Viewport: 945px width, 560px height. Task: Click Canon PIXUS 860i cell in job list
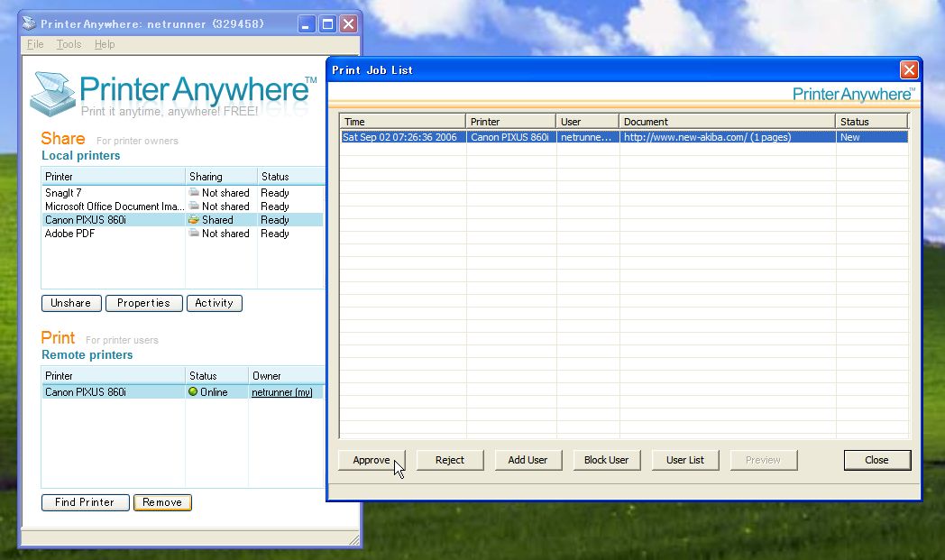tap(509, 137)
